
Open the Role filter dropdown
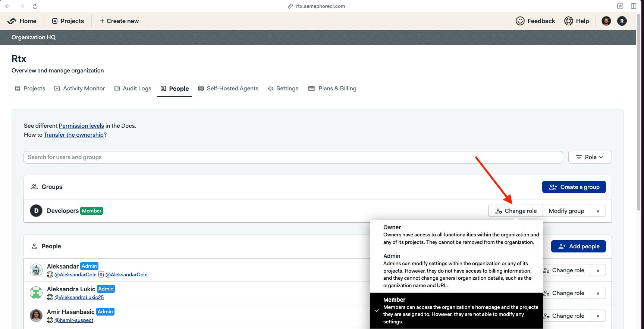pyautogui.click(x=590, y=157)
